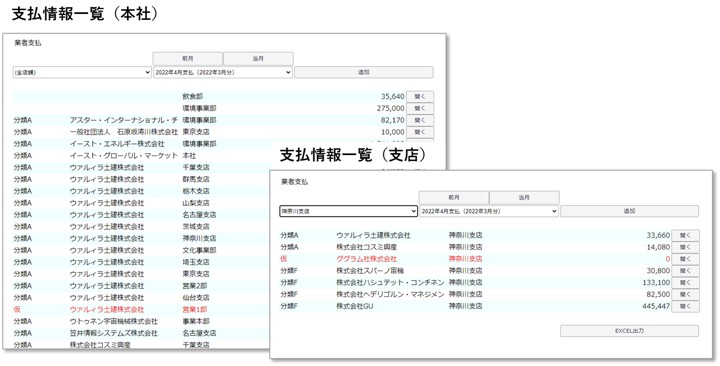
Task: Select 営業2部 cell in the 本社 list
Action: point(195,287)
